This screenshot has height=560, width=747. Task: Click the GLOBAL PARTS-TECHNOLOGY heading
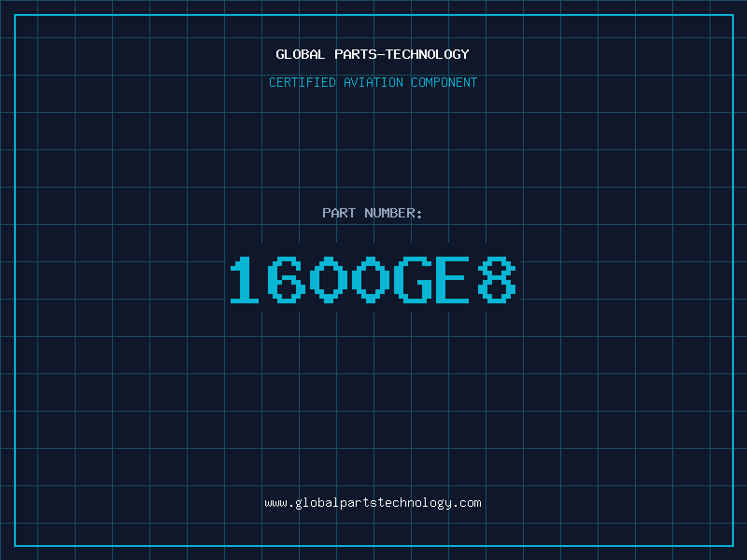pyautogui.click(x=373, y=54)
